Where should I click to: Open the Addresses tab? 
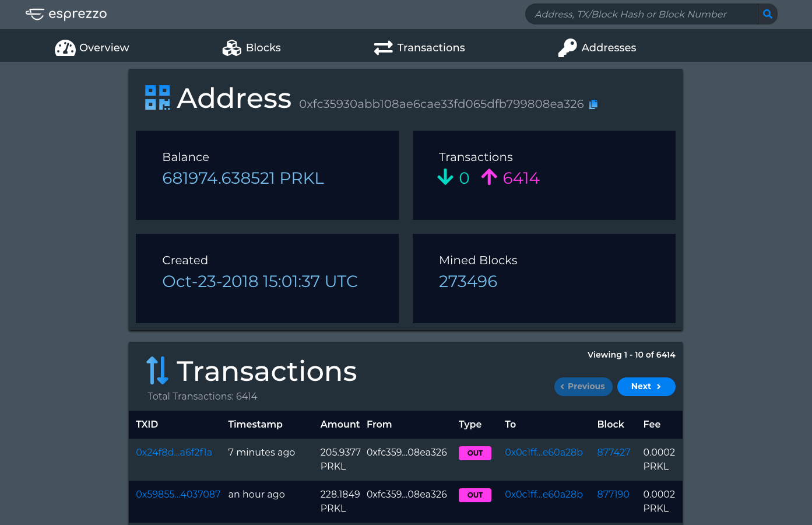(x=597, y=48)
